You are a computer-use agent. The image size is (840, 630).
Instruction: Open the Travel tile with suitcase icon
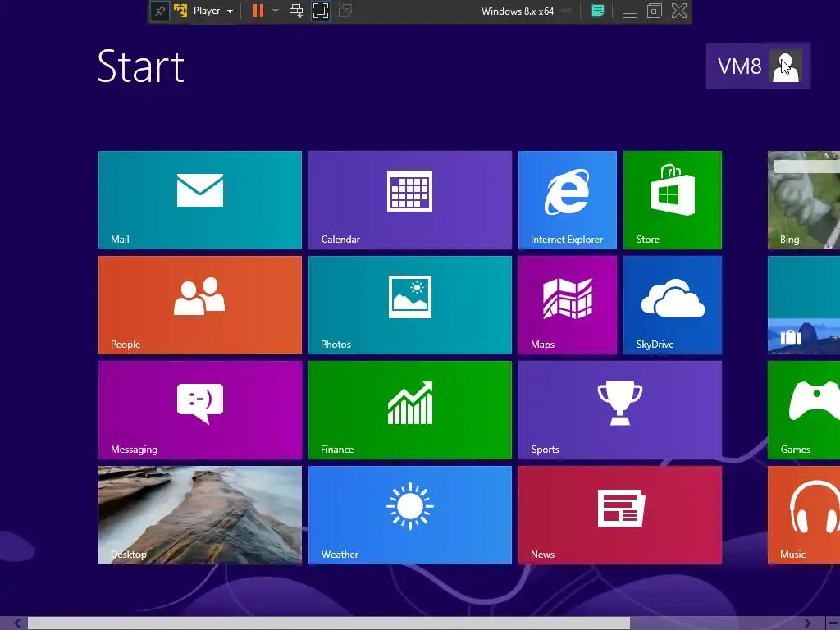804,305
